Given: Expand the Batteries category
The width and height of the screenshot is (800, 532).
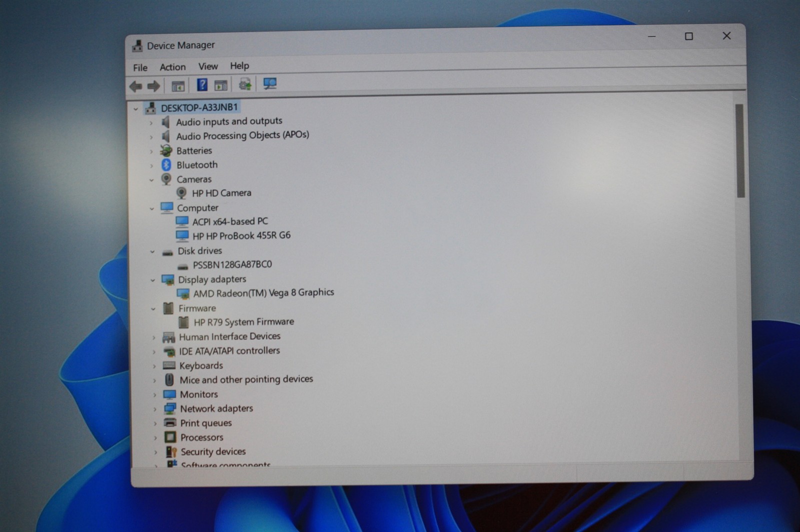Looking at the screenshot, I should pos(151,151).
